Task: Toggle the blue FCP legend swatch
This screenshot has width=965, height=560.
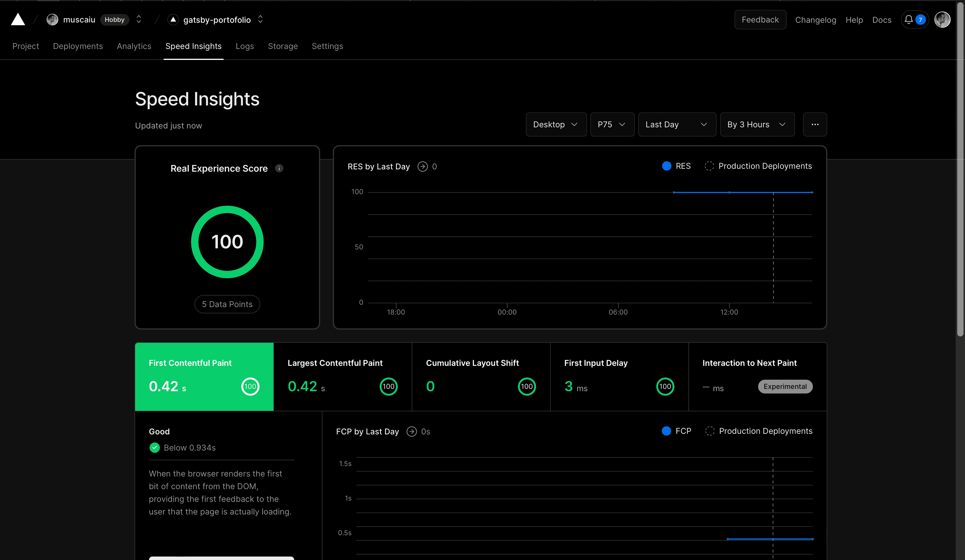Action: 666,432
